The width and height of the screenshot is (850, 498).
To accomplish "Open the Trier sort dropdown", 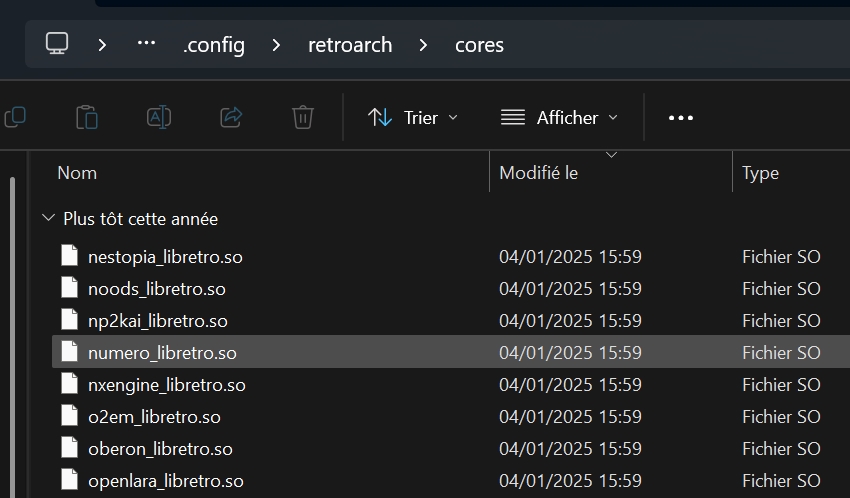I will tap(413, 118).
